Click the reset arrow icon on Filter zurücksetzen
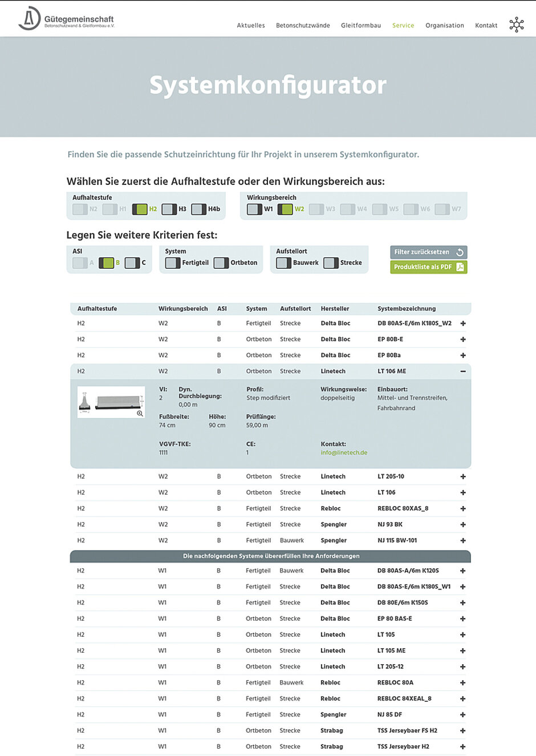 [x=460, y=252]
